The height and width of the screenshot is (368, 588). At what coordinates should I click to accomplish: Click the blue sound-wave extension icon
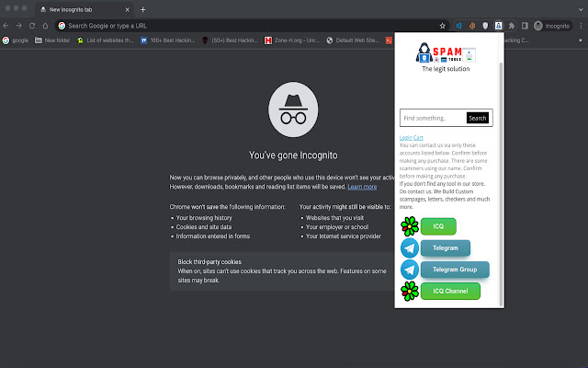(458, 26)
